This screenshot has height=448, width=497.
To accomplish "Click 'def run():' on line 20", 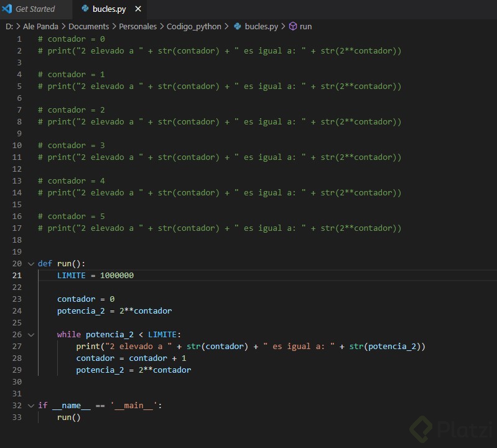I will [x=62, y=264].
